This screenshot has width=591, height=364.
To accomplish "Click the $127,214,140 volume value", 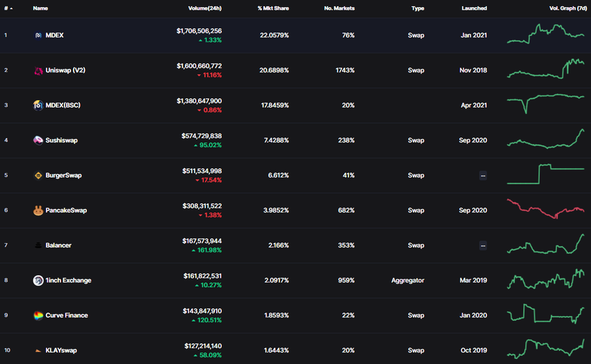I will [x=203, y=346].
